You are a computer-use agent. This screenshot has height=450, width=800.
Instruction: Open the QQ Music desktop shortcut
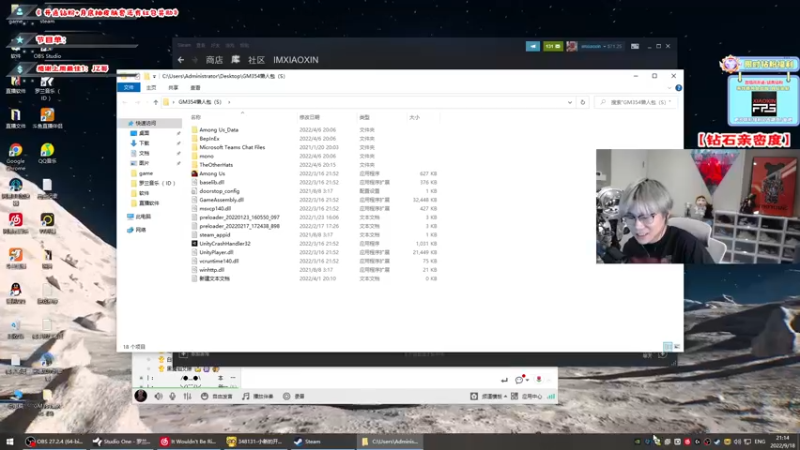point(47,154)
